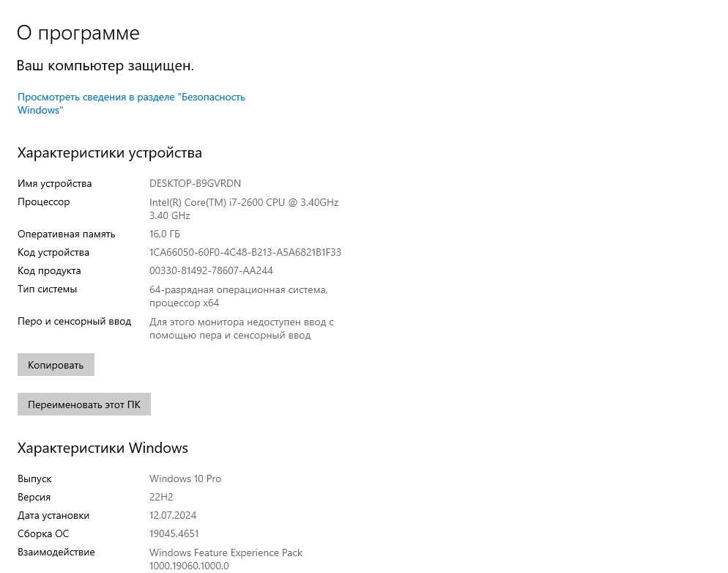
Task: Click the "О программе" page title
Action: 78,34
